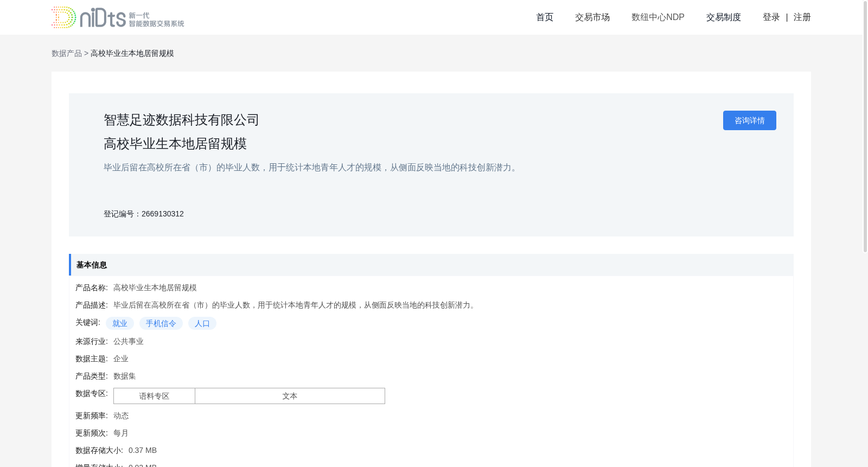Click the company name 智慧足迹数据科技有限公司

(x=181, y=120)
